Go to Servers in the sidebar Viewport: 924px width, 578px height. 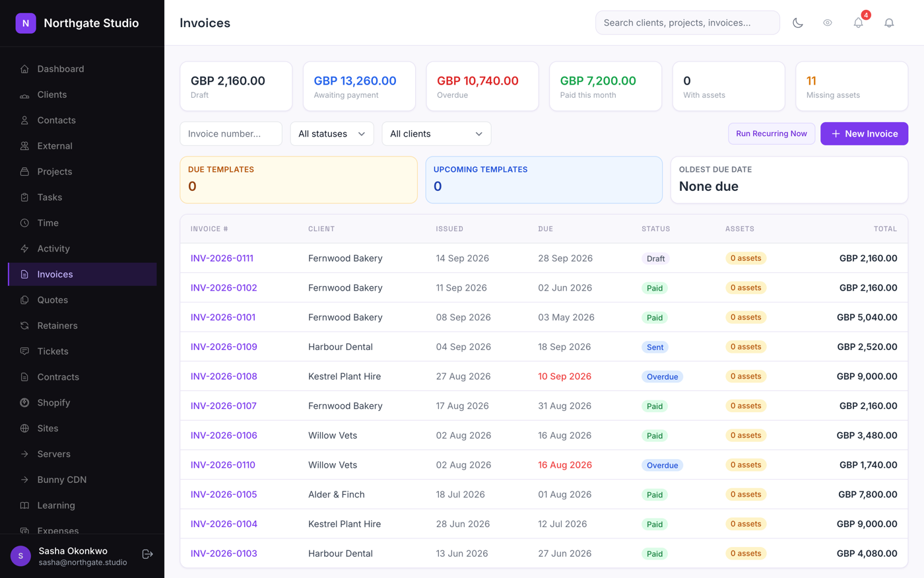point(82,454)
